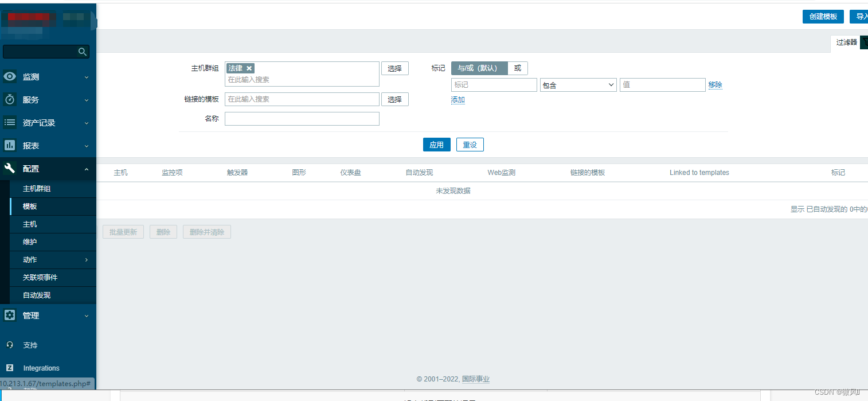Switch tag matching mode to 或
The width and height of the screenshot is (868, 401).
[518, 68]
